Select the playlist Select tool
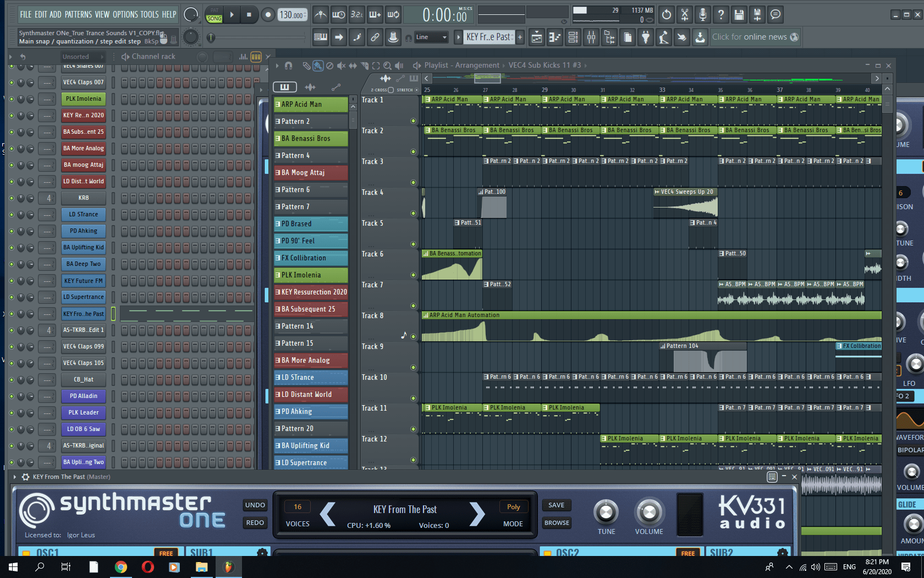 tap(376, 66)
